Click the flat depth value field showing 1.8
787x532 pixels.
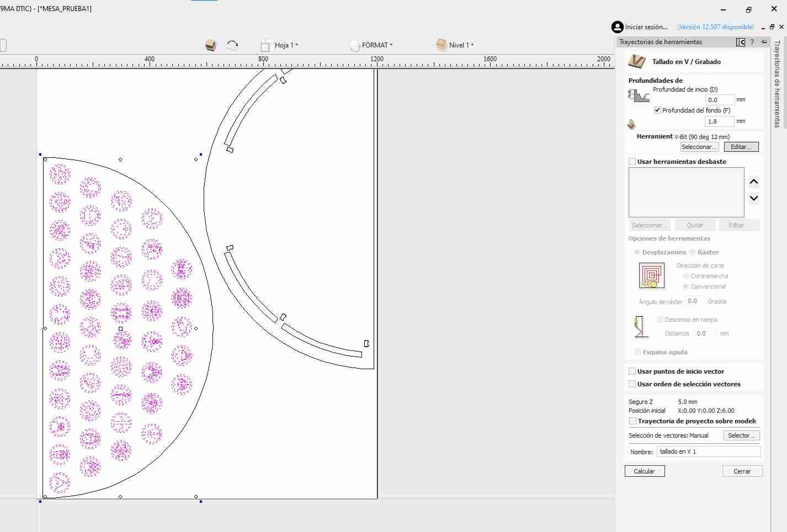click(x=720, y=121)
